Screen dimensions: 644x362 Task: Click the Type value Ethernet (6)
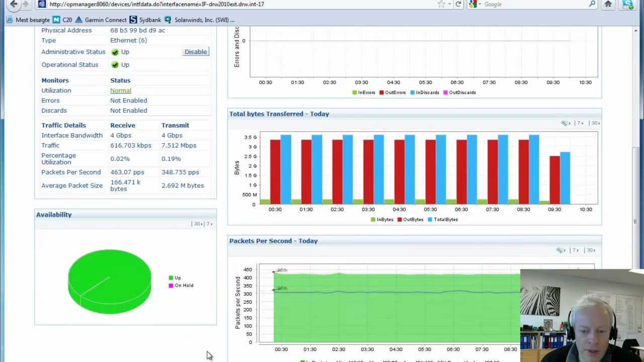129,40
